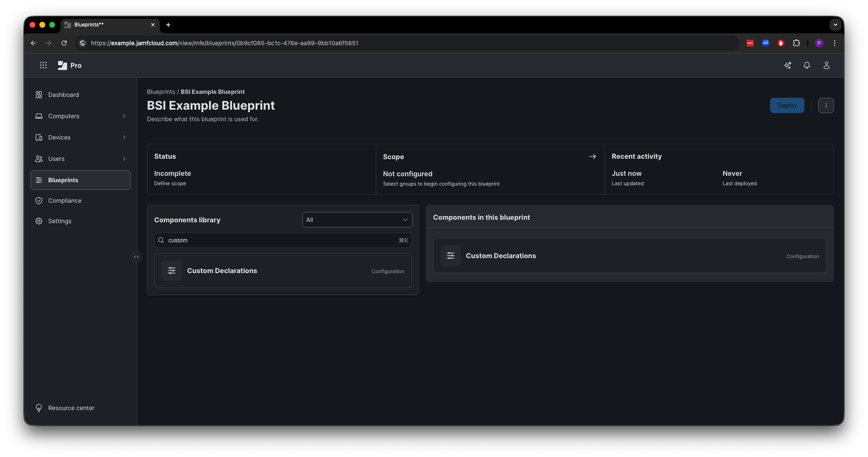Open the notifications bell

click(x=807, y=65)
